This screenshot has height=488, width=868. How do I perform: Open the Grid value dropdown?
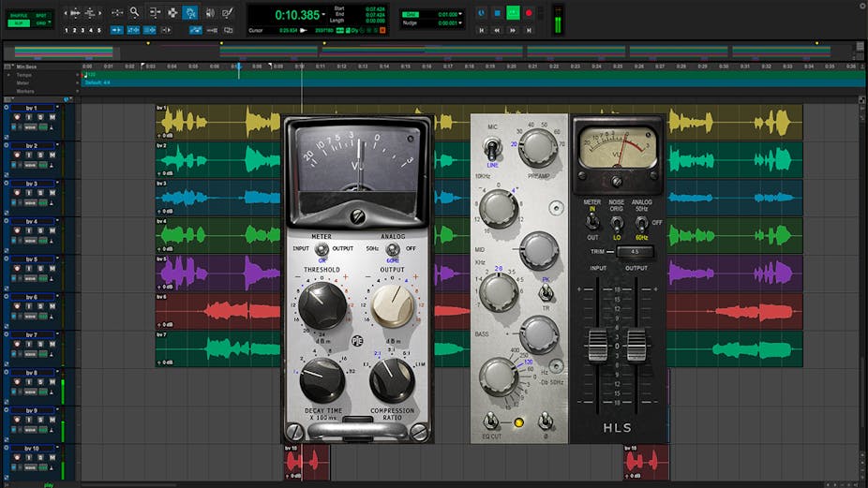coord(461,14)
